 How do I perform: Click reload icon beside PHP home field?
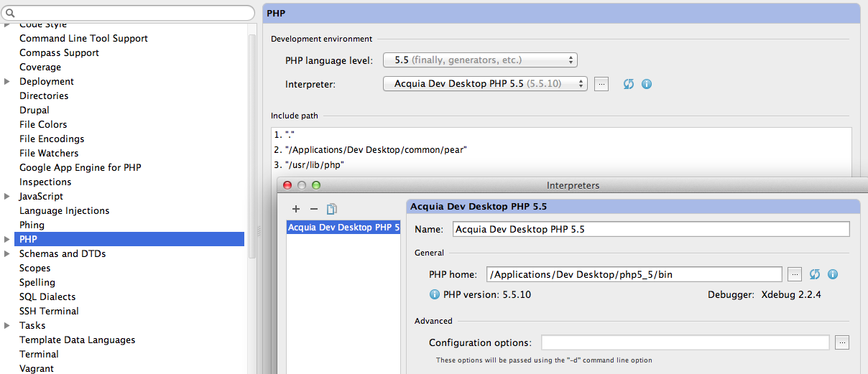815,274
